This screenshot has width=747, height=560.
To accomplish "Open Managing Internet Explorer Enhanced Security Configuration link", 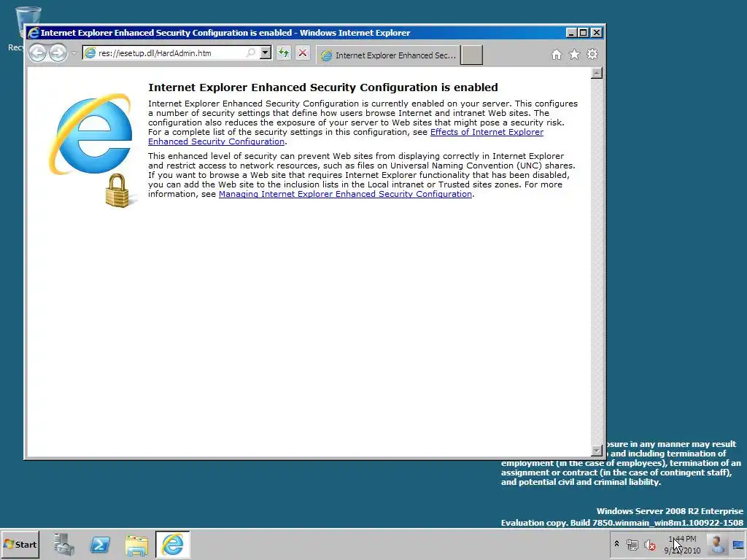I will pos(345,194).
